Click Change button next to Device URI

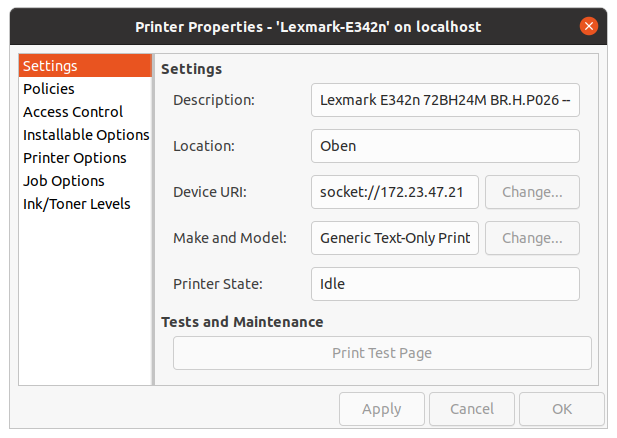click(532, 192)
